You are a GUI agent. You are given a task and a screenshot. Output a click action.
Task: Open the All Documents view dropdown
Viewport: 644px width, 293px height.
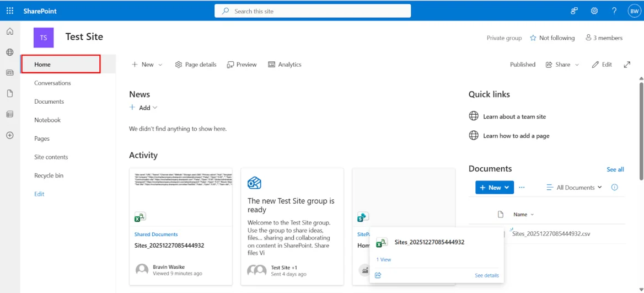(x=574, y=188)
